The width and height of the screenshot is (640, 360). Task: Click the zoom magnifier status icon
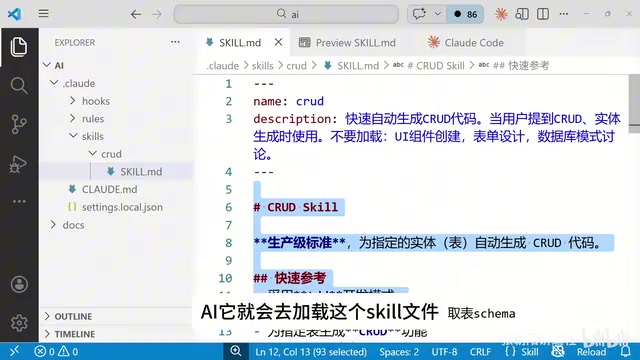click(236, 351)
